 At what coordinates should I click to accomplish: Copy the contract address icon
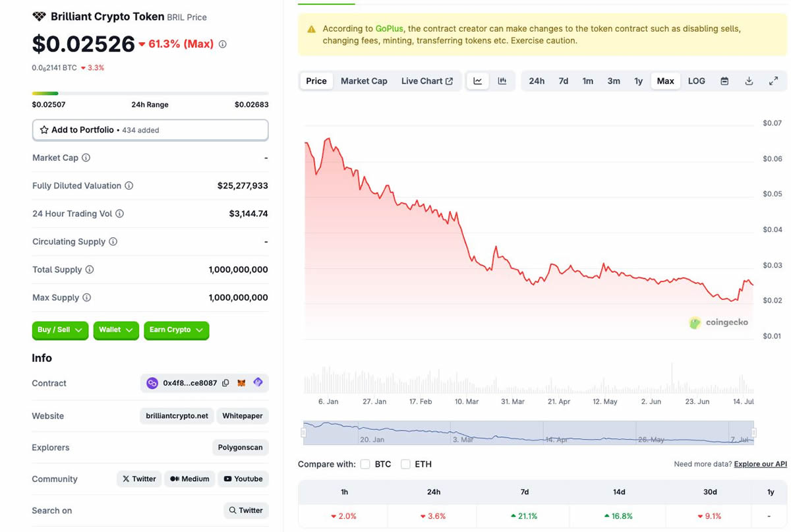tap(225, 383)
